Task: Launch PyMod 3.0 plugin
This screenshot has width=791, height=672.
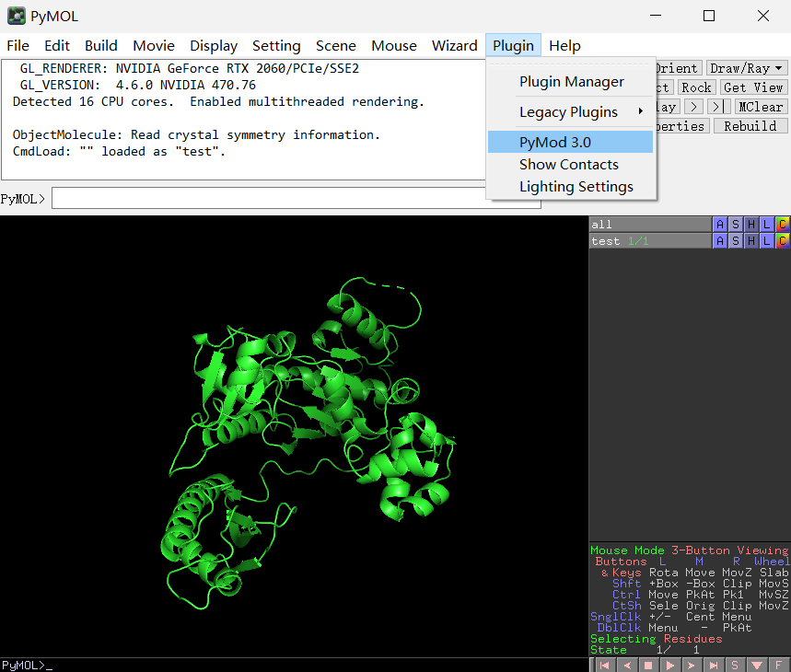Action: tap(571, 142)
